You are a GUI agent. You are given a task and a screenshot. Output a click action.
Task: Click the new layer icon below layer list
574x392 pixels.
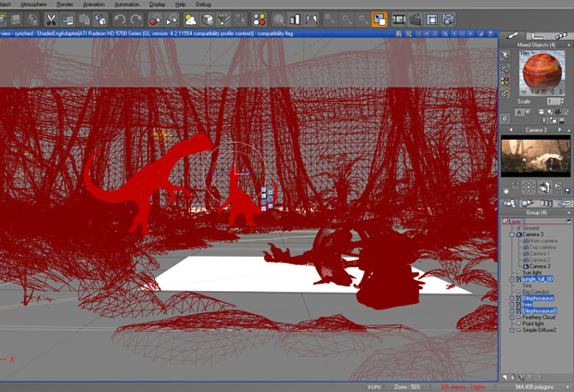505,377
